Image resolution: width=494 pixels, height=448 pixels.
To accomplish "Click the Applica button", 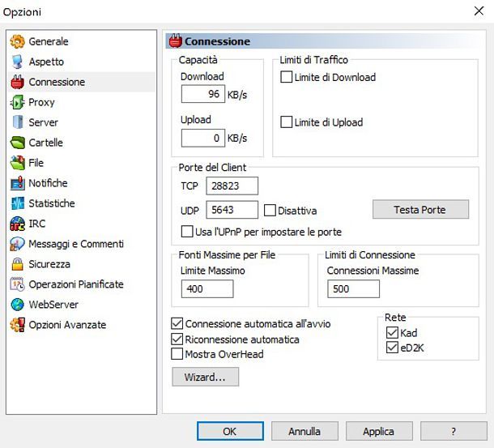I will 379,431.
